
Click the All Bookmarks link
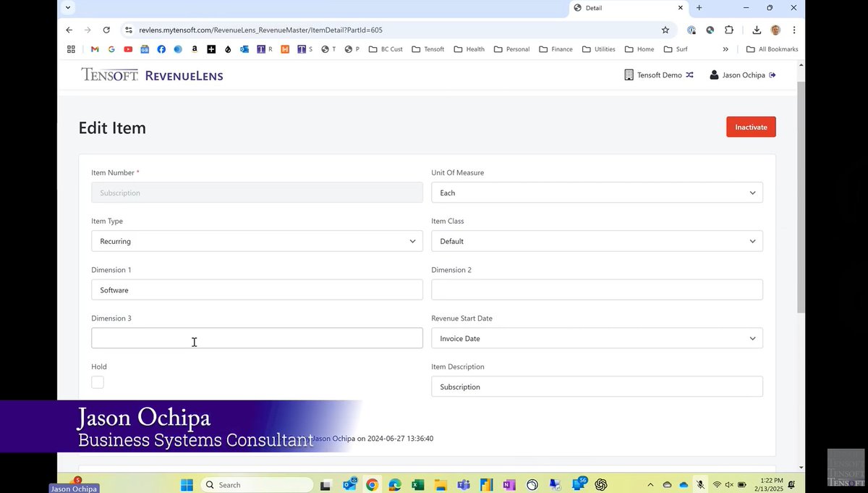pyautogui.click(x=772, y=49)
